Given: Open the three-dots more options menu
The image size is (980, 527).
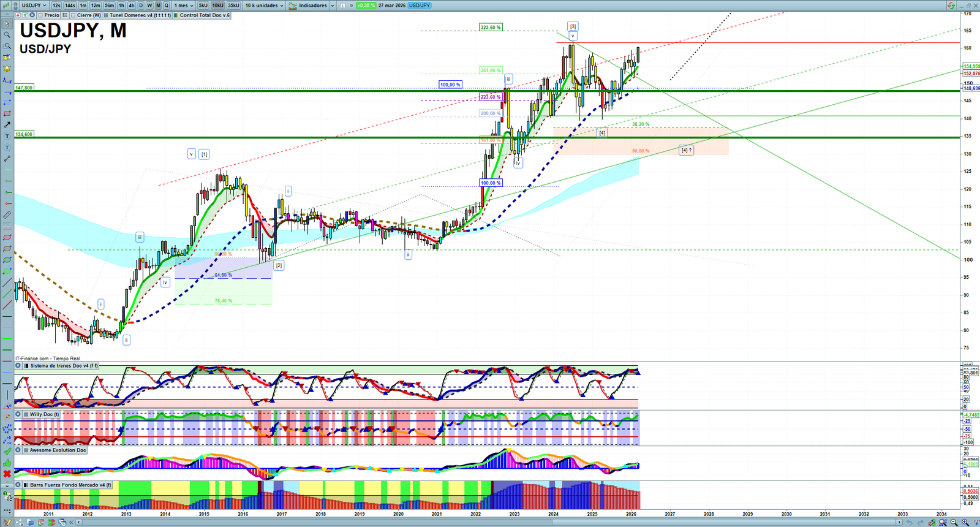Looking at the screenshot, I should tap(7, 510).
